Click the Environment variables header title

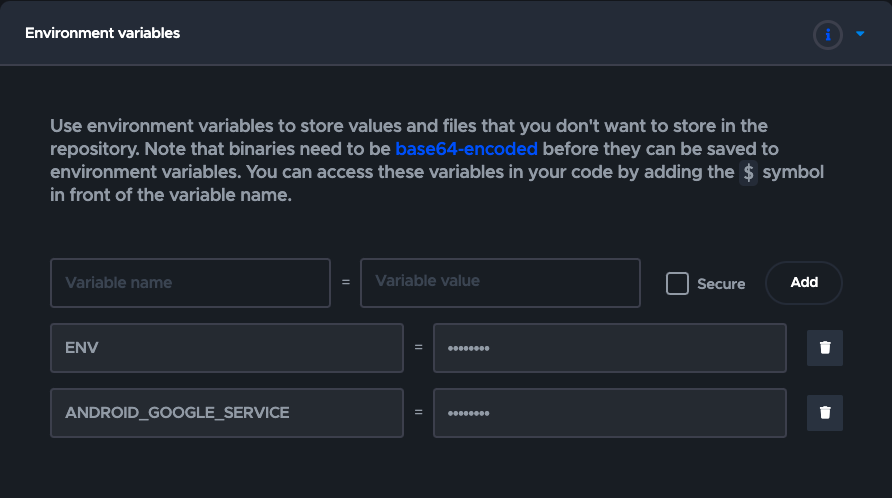102,33
